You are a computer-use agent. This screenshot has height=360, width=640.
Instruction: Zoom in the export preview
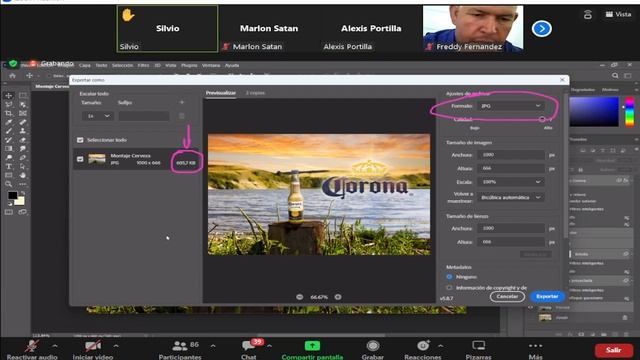pos(338,297)
